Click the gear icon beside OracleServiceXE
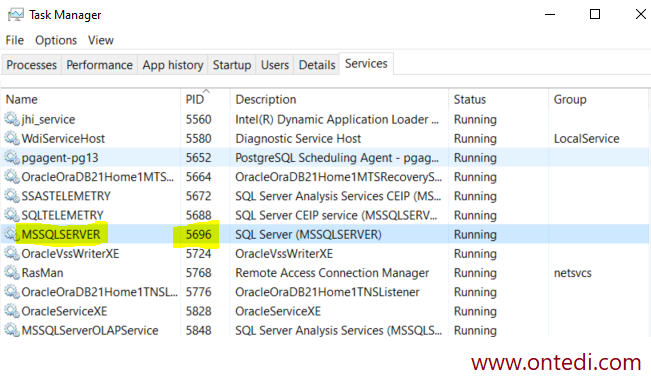This screenshot has height=379, width=651. [12, 311]
